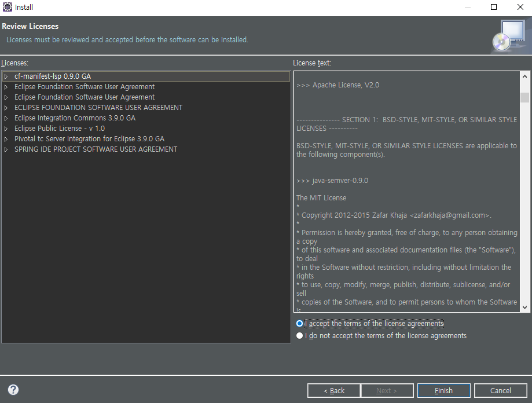Viewport: 532px width, 403px height.
Task: Click the Back button
Action: 333,390
